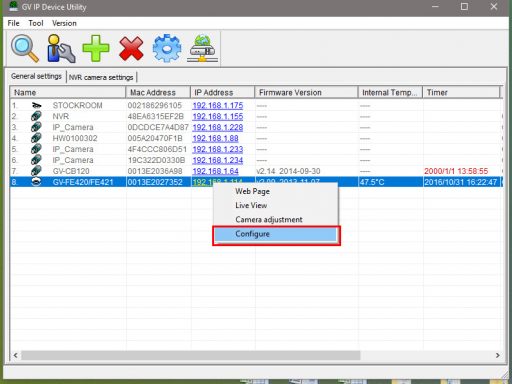Select the STOCKROOM device name
Image resolution: width=512 pixels, height=384 pixels.
pyautogui.click(x=77, y=106)
